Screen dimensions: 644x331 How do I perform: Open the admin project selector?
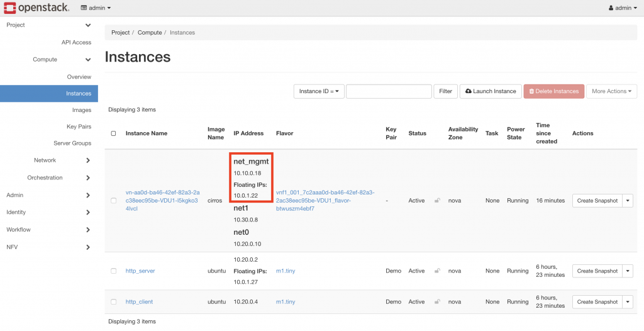[96, 8]
